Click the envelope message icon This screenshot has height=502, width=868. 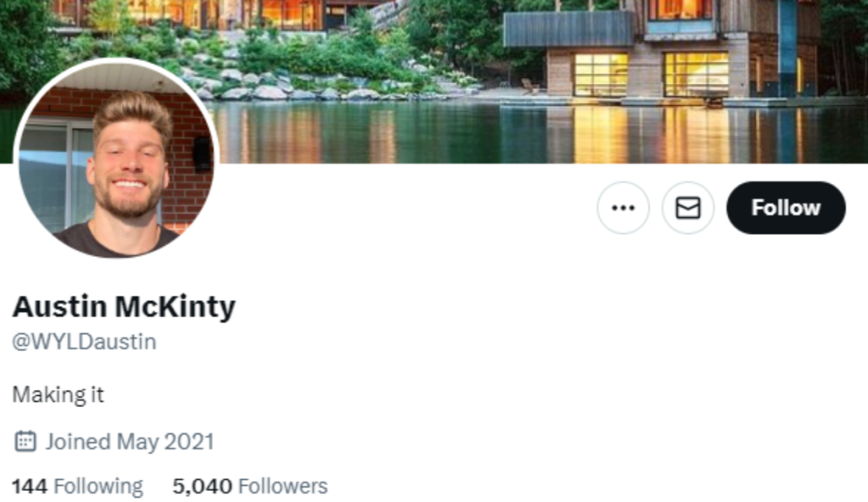[x=688, y=208]
